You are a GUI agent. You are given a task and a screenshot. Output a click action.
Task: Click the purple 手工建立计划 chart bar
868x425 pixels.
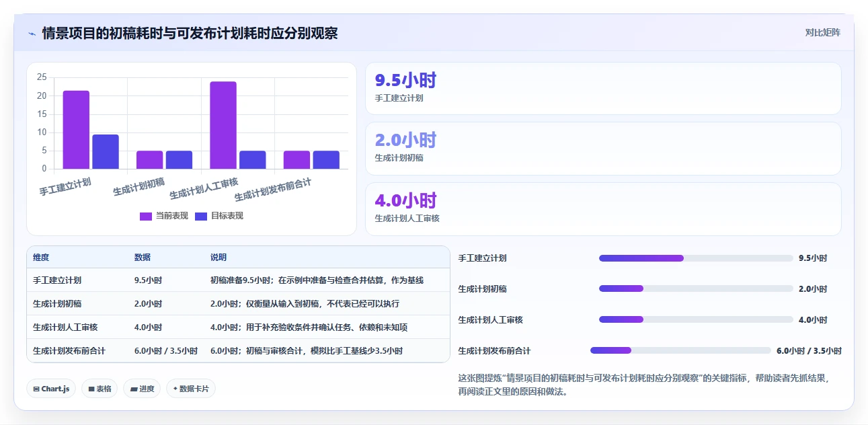coord(76,130)
